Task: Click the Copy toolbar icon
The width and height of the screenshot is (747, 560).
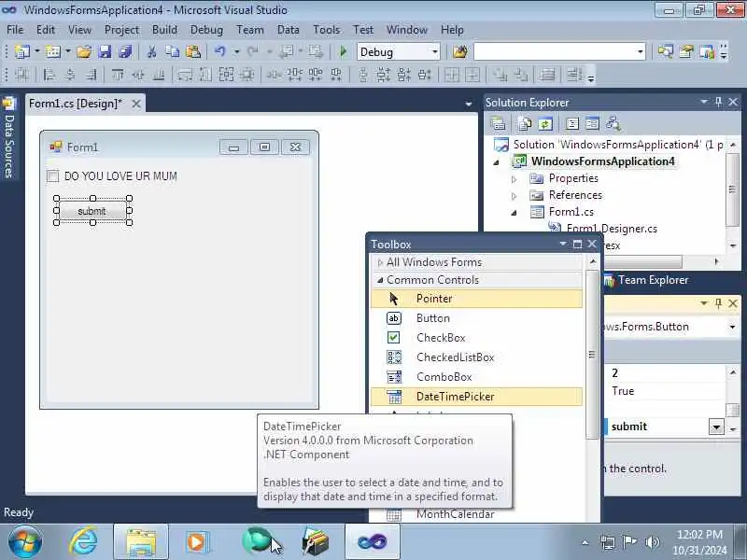Action: pos(172,51)
